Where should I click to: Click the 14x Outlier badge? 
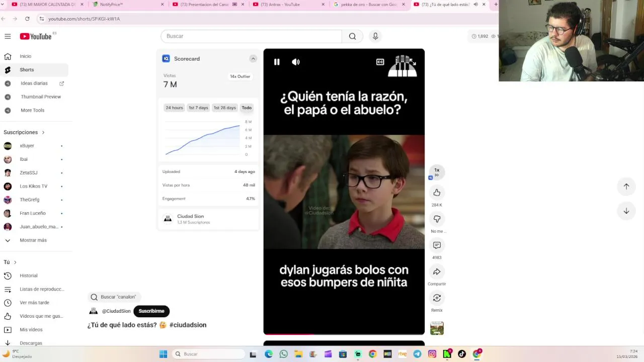pos(240,76)
